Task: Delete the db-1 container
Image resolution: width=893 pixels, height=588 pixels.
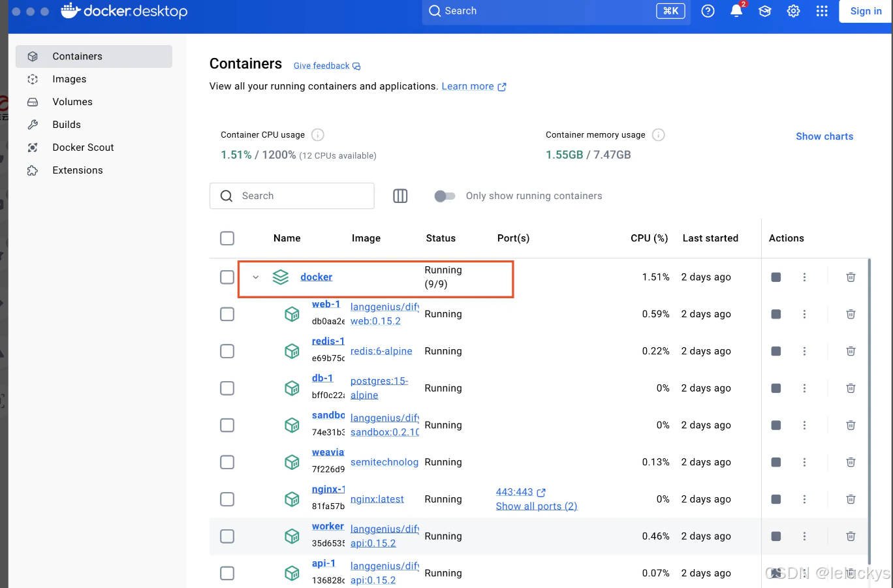Action: [x=851, y=388]
